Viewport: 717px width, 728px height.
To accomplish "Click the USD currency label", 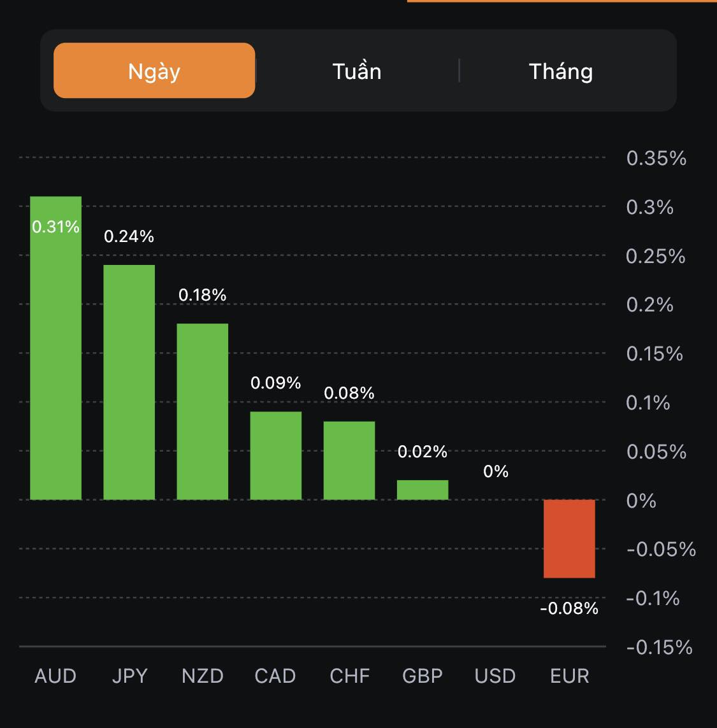I will [495, 676].
